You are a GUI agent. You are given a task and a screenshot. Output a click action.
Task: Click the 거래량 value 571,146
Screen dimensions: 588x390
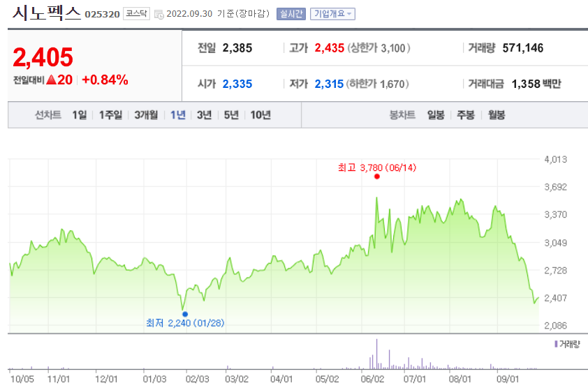pos(523,48)
